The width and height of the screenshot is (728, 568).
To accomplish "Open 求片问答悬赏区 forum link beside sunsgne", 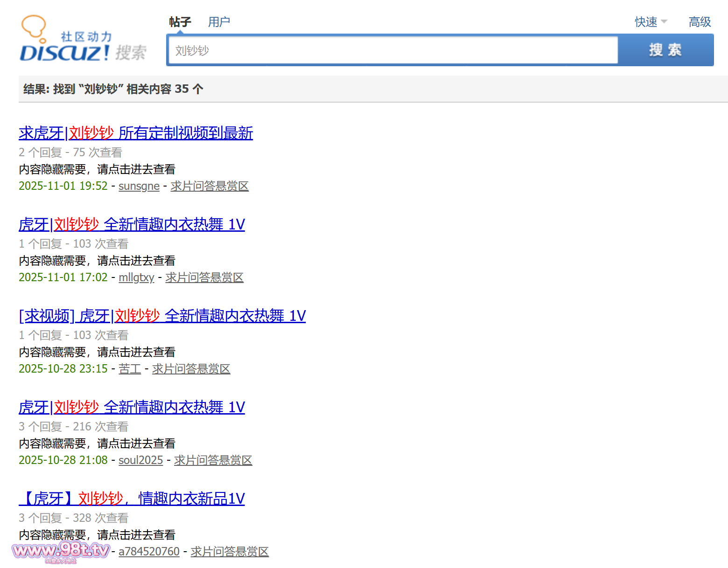I will click(210, 186).
